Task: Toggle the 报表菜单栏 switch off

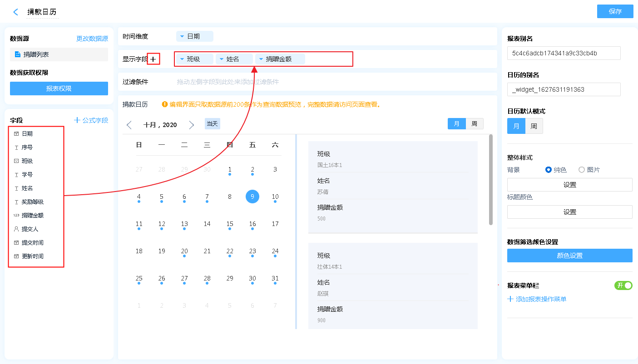Action: (x=623, y=285)
